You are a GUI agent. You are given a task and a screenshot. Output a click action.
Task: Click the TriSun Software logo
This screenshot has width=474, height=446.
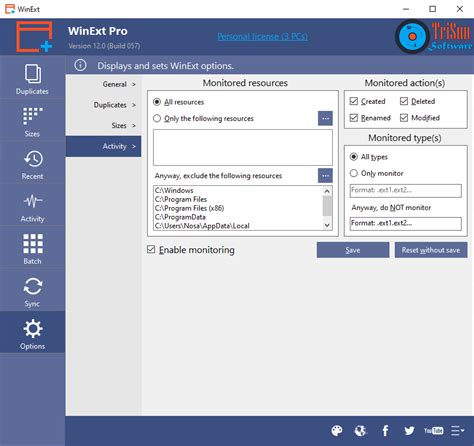pyautogui.click(x=434, y=37)
